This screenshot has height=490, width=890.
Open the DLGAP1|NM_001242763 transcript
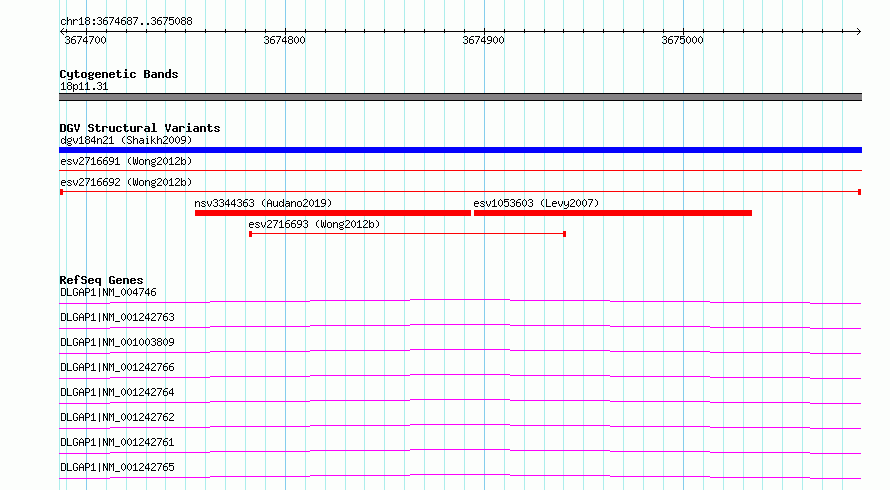(117, 317)
